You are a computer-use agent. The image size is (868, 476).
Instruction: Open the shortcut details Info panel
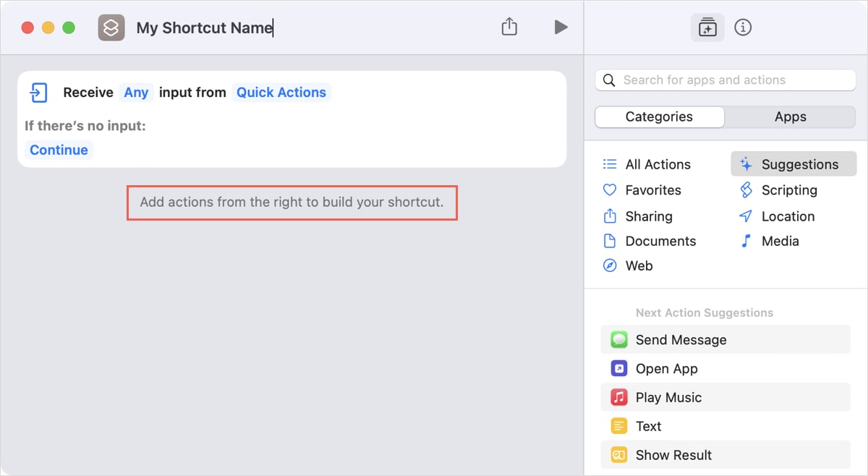coord(743,27)
